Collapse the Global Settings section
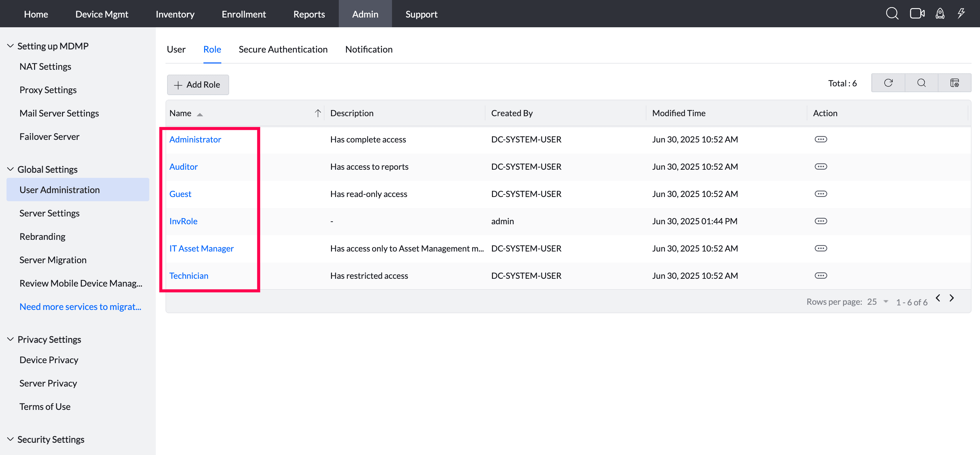Image resolution: width=980 pixels, height=455 pixels. (10, 169)
